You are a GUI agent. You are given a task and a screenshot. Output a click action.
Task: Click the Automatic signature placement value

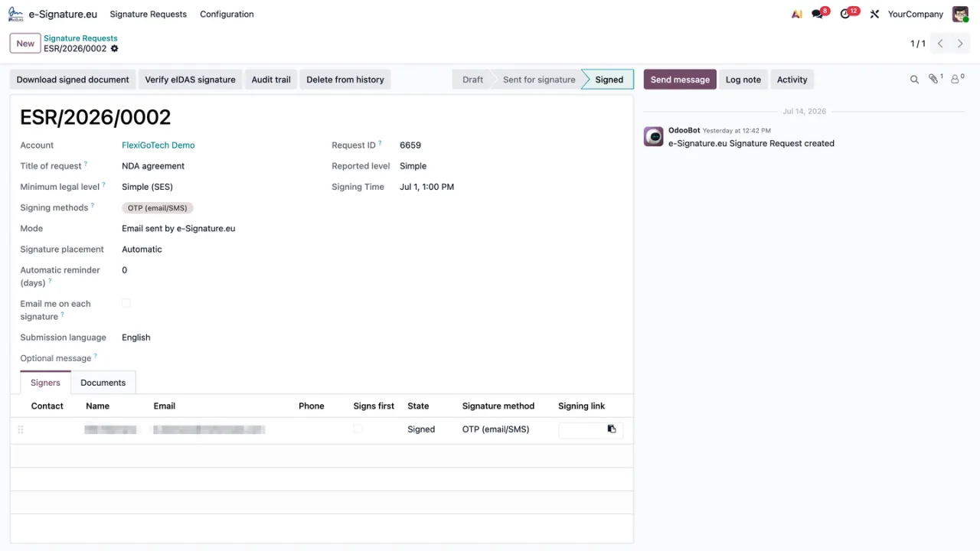pyautogui.click(x=142, y=249)
